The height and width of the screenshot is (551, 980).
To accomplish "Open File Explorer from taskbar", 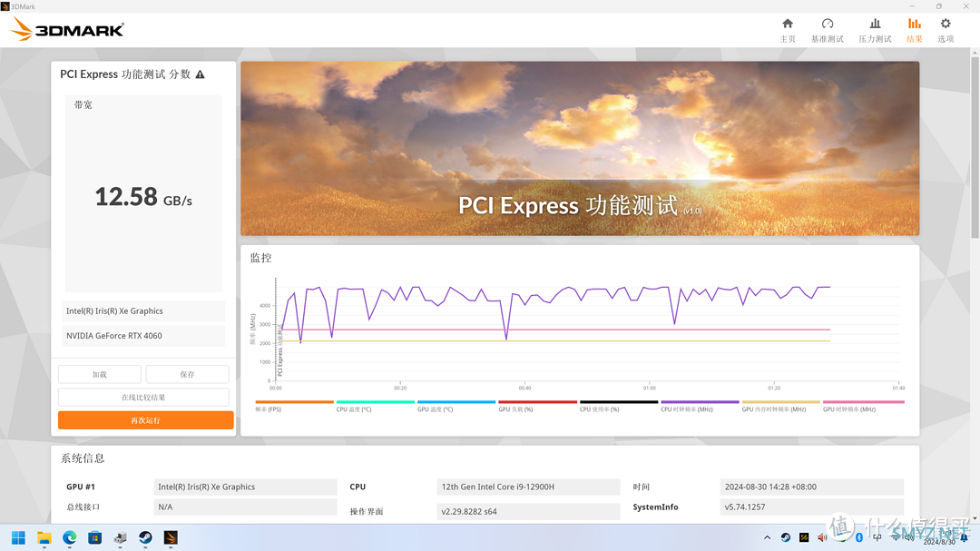I will pos(44,538).
